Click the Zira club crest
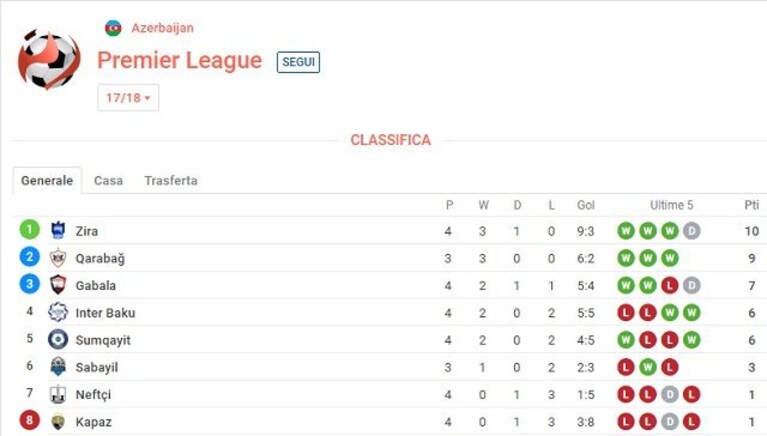Image resolution: width=767 pixels, height=436 pixels. pos(58,230)
